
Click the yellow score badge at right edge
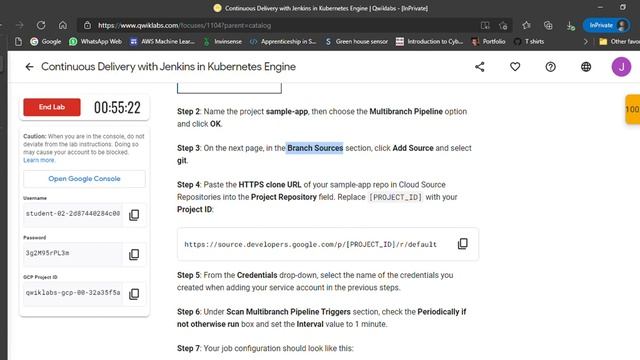tap(633, 109)
